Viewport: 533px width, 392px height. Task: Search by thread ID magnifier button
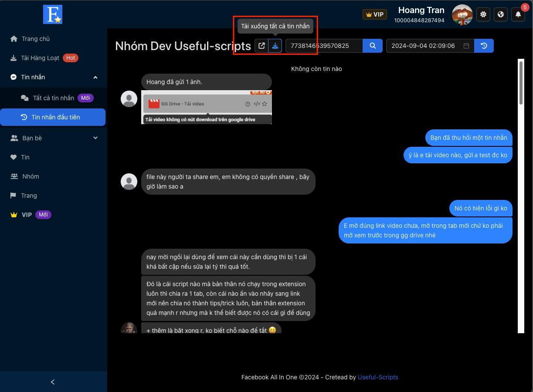pyautogui.click(x=373, y=46)
